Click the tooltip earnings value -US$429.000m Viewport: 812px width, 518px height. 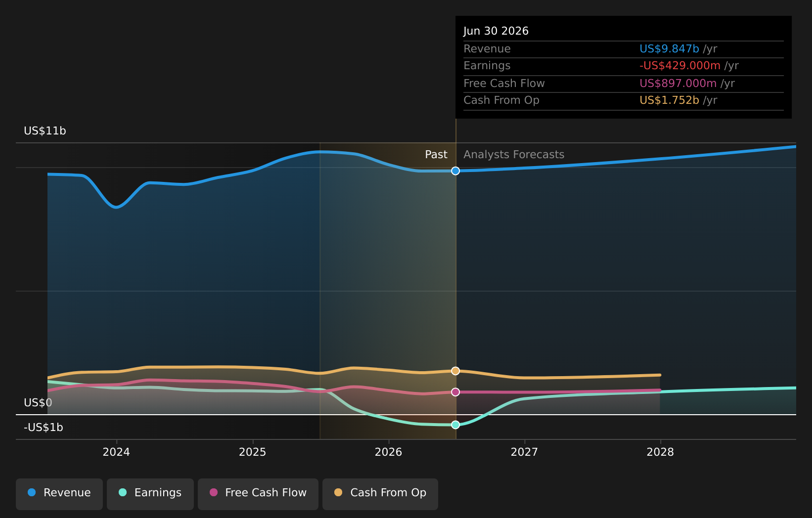coord(680,66)
